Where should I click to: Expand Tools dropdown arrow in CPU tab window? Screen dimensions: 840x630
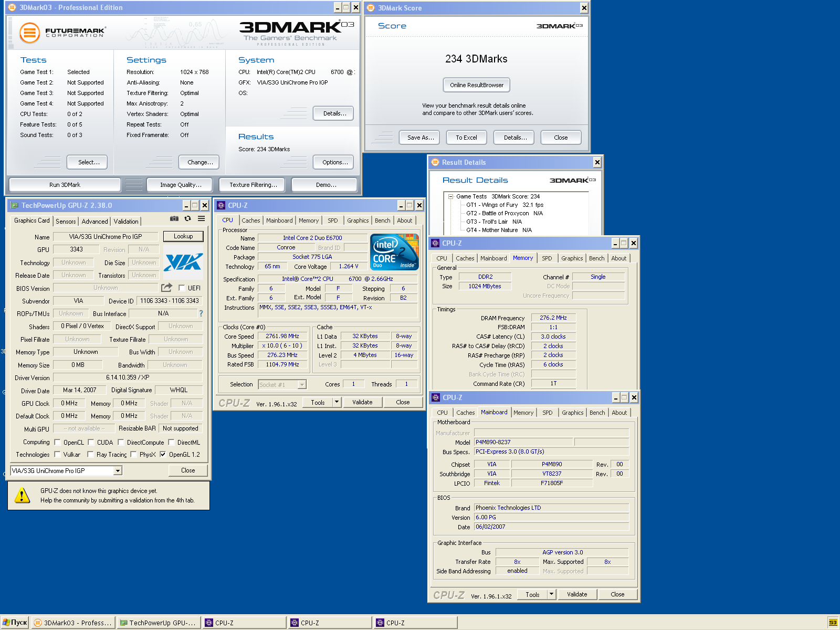pos(337,402)
